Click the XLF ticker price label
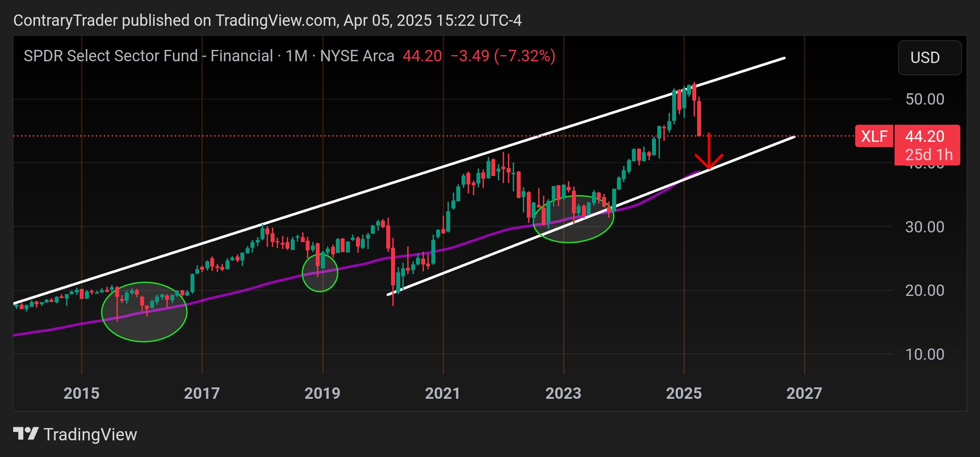The height and width of the screenshot is (457, 980). [x=874, y=136]
